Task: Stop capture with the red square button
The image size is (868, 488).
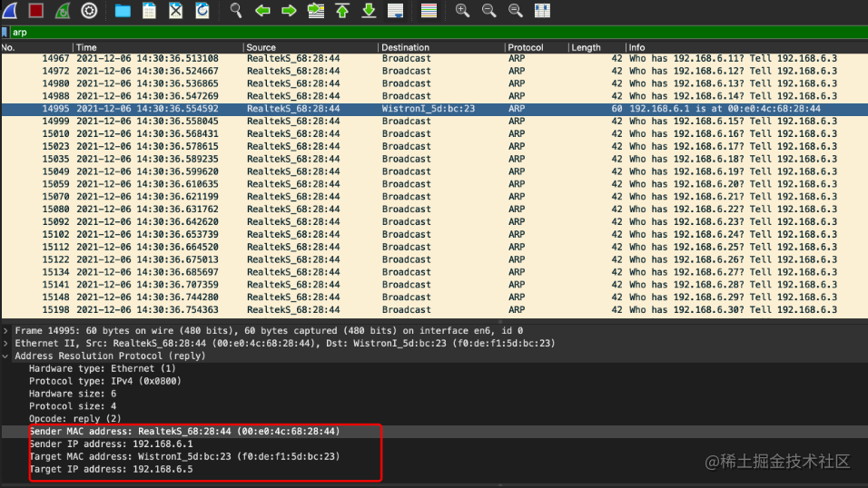Action: 36,10
